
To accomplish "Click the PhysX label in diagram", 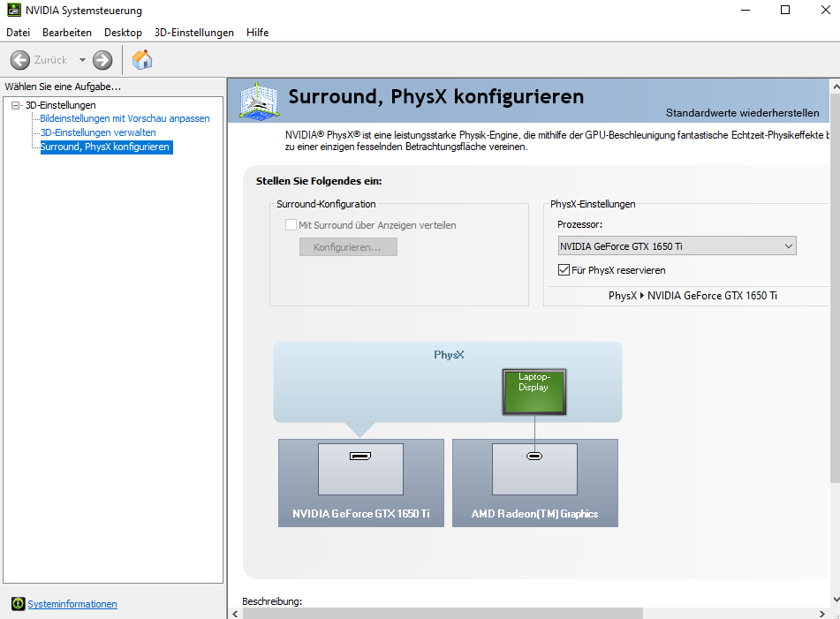I will (x=449, y=354).
